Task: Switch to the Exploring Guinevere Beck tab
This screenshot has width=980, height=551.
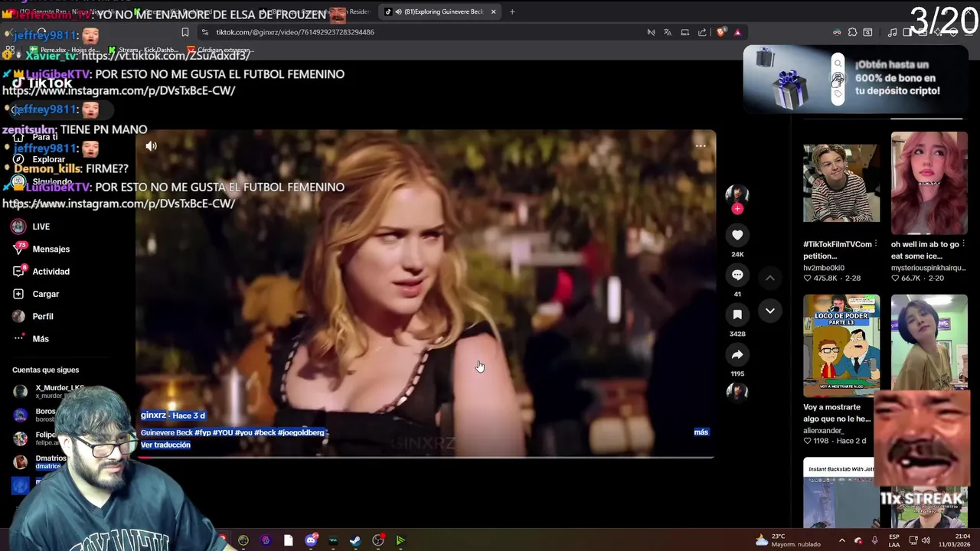Action: [x=440, y=11]
